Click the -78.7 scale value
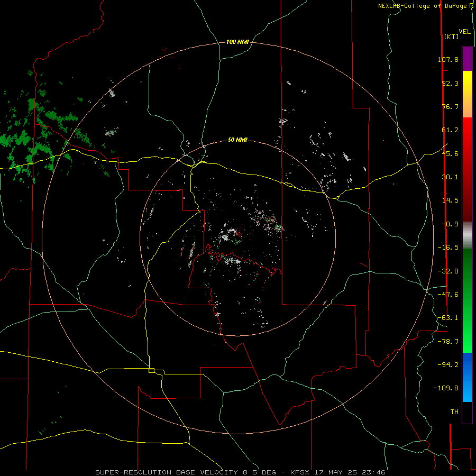 point(448,342)
